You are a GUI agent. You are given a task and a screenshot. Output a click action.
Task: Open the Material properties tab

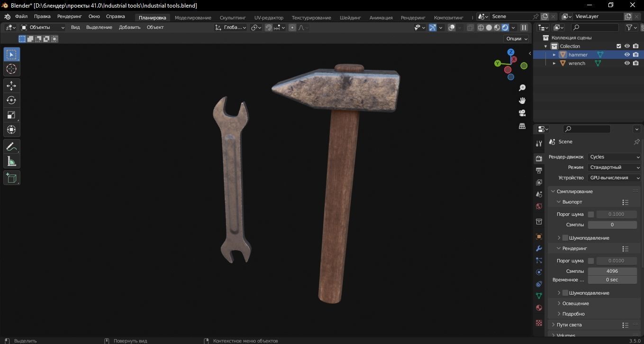click(539, 307)
